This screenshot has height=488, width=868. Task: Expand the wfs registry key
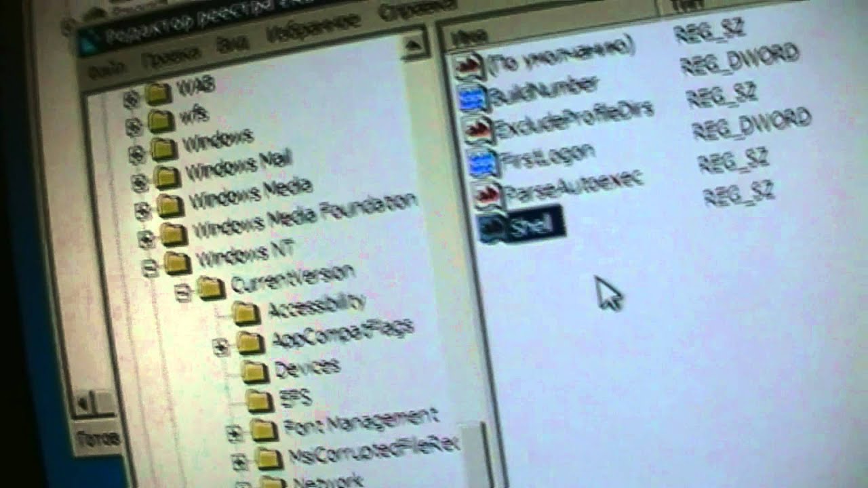(x=135, y=127)
